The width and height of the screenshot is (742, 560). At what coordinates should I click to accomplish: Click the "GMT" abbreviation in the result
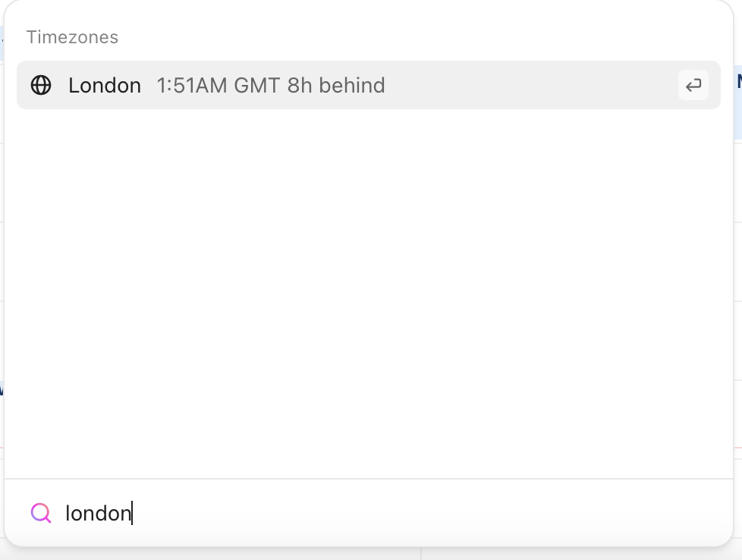coord(257,85)
